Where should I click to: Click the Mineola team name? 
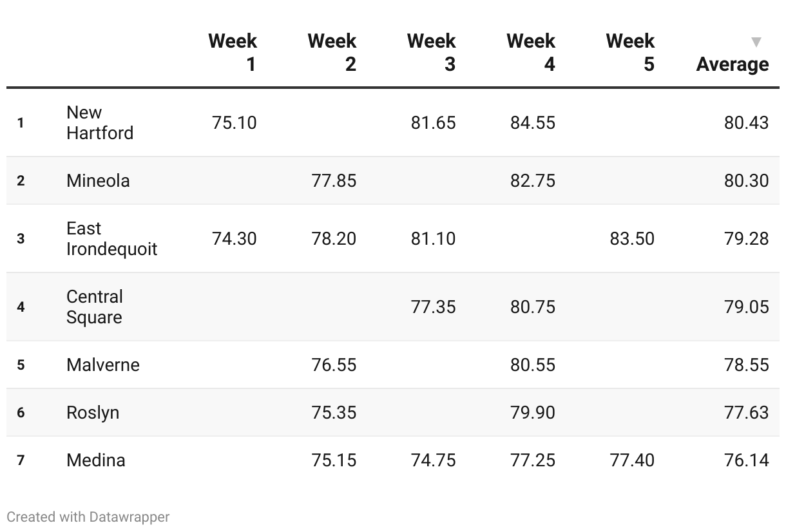[x=98, y=180]
